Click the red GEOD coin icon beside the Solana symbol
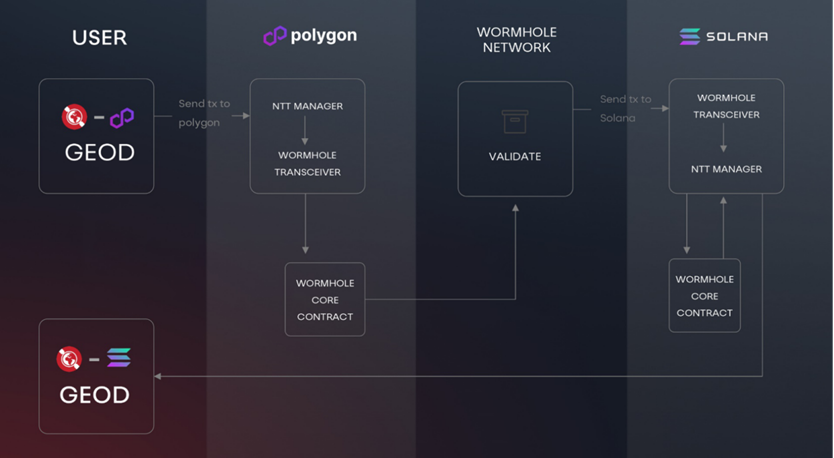The image size is (834, 458). pos(69,358)
